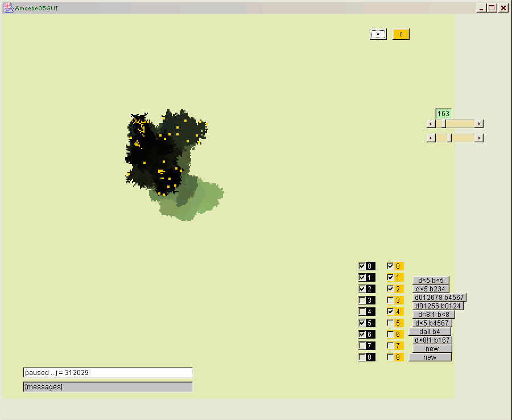Select the 'd012678 b4567' preset

click(x=439, y=297)
